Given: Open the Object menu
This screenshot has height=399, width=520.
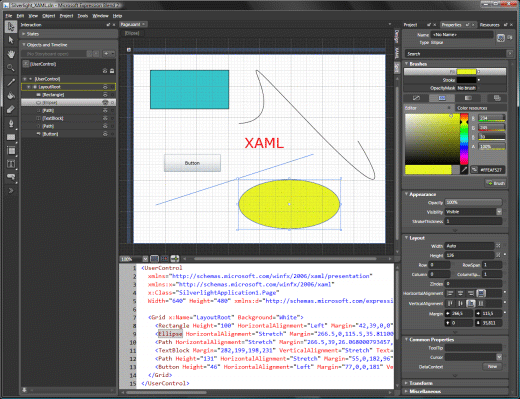Looking at the screenshot, I should coord(49,16).
